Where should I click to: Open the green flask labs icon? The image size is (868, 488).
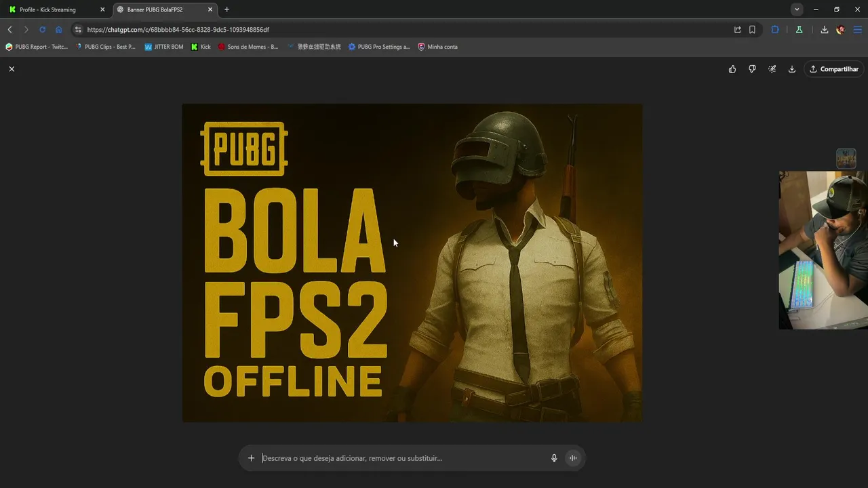(800, 30)
